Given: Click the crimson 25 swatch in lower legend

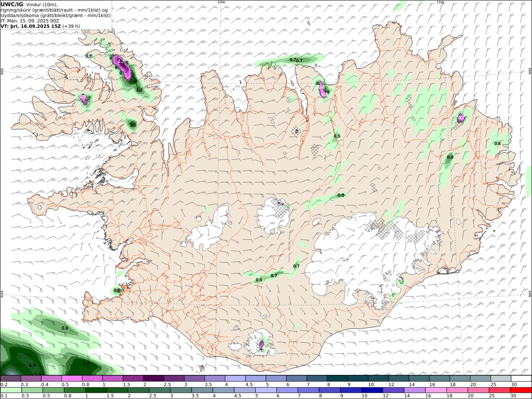Looking at the screenshot, I should point(500,390).
